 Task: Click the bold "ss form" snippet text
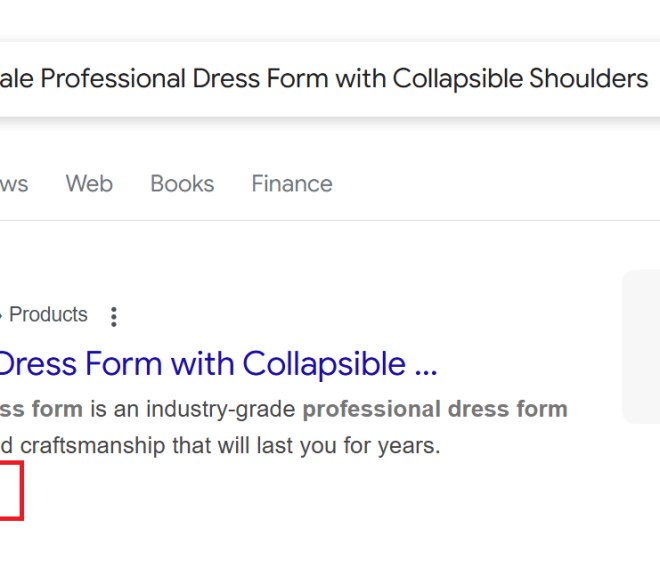click(41, 409)
